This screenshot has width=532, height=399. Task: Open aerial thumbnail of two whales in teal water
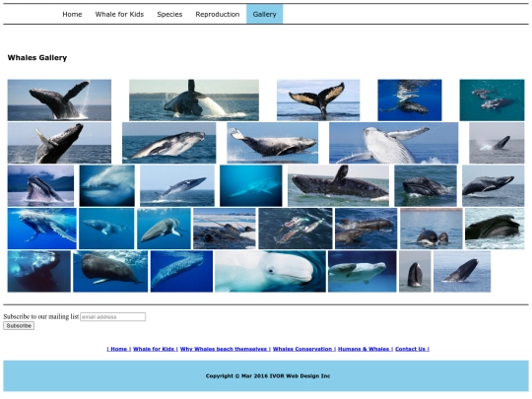tap(492, 100)
